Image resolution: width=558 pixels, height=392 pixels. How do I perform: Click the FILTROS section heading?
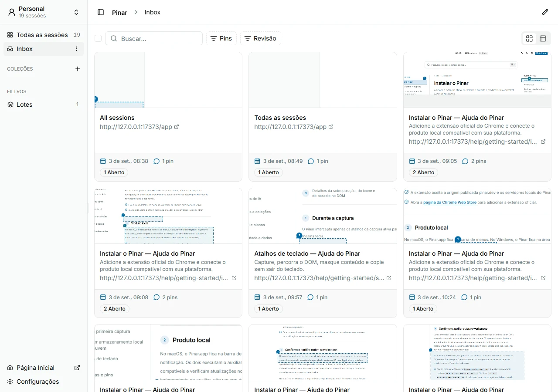click(17, 91)
